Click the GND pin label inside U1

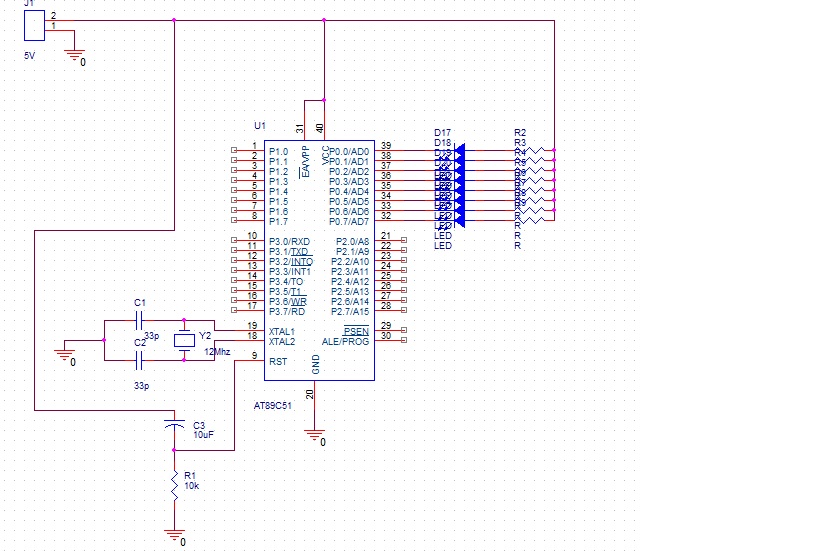(315, 365)
